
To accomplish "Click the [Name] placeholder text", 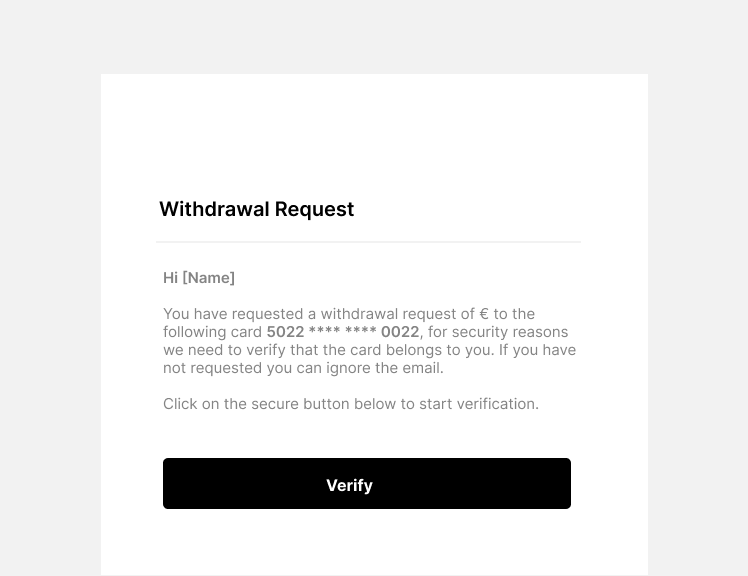I will (x=209, y=278).
